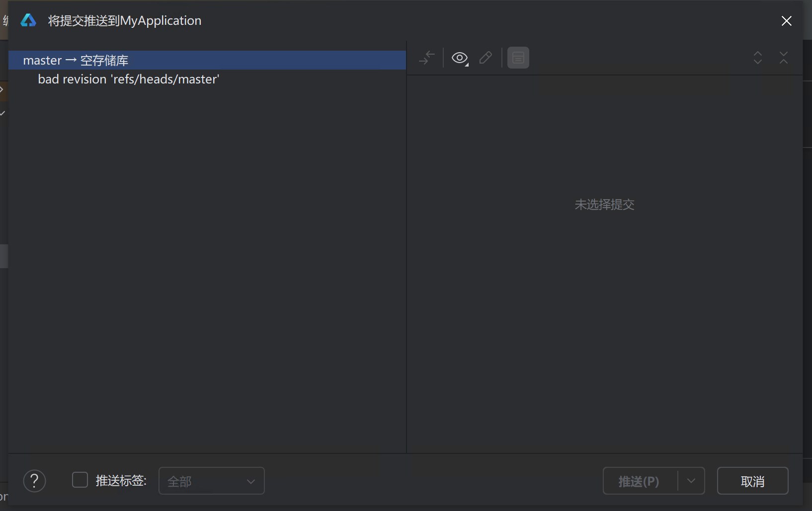Select the bad revision 'refs/heads/master' row
The height and width of the screenshot is (511, 812).
(207, 79)
